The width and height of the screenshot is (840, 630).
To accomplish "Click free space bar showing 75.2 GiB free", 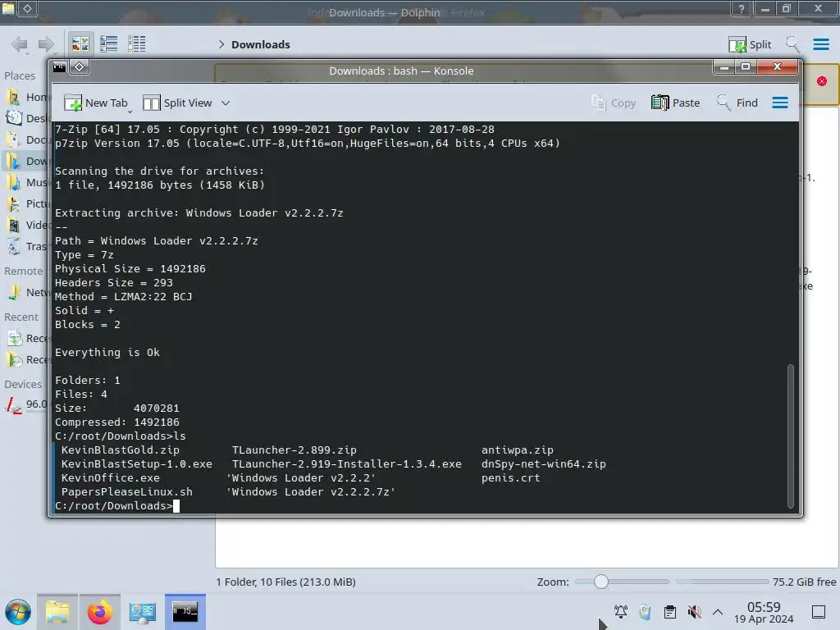I will click(756, 582).
